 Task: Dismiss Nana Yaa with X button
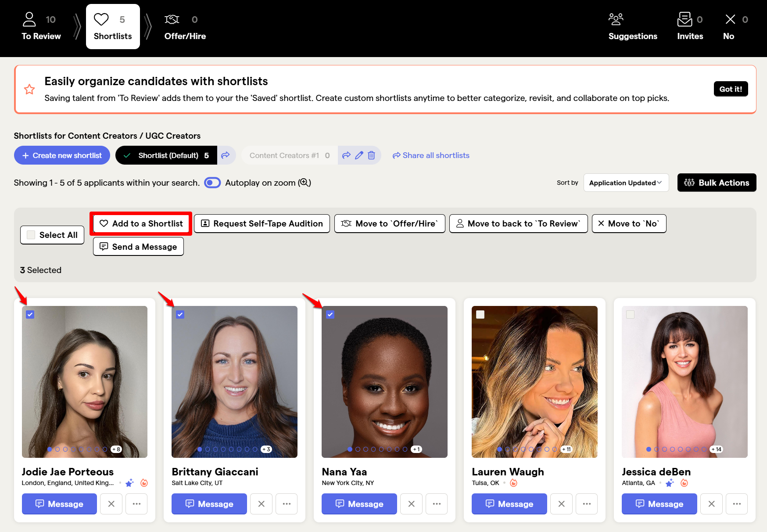(411, 504)
